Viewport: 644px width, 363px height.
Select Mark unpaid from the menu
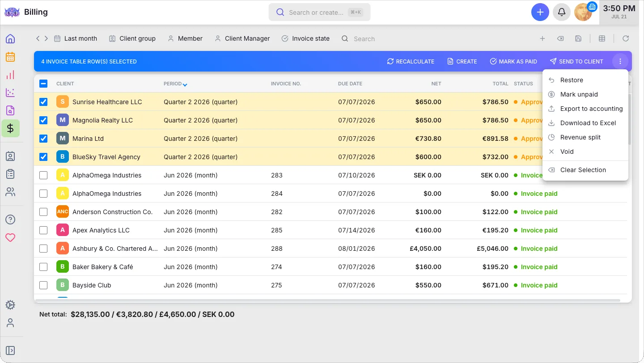(585, 94)
